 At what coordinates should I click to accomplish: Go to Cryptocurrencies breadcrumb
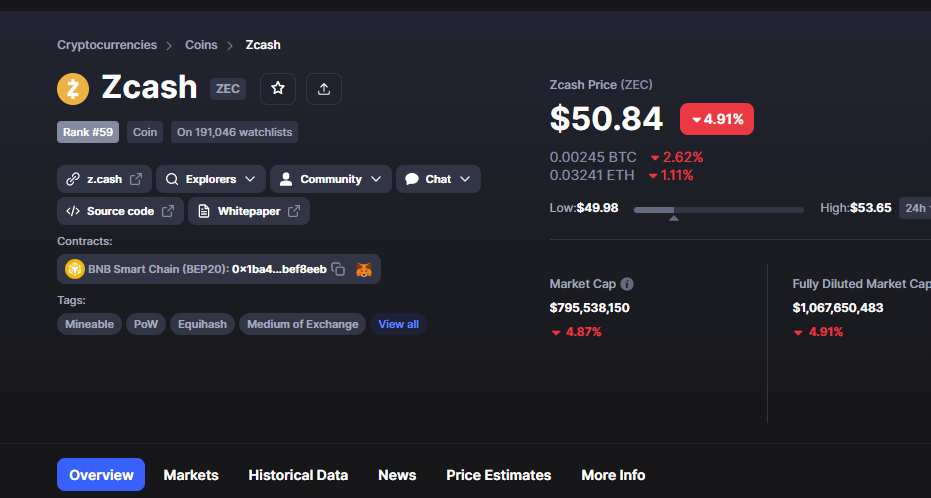[107, 45]
